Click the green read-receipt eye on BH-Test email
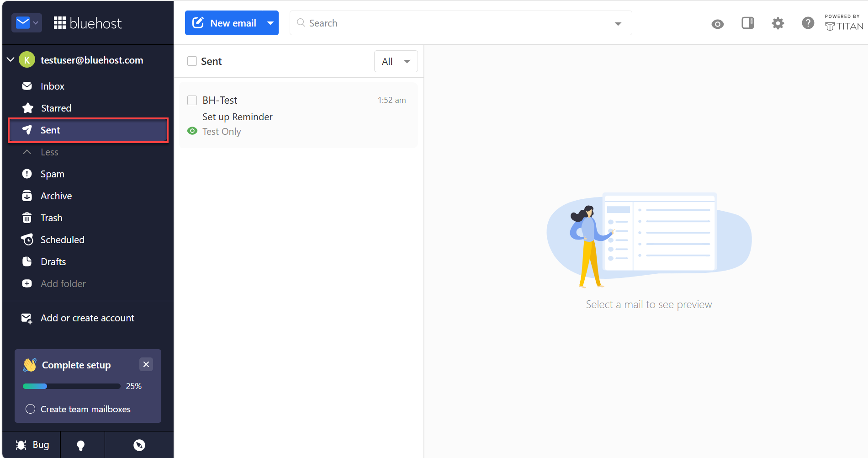This screenshot has height=458, width=868. (192, 131)
